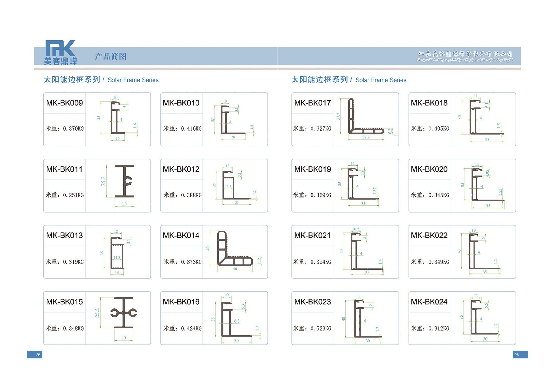Click the MK-BK016 model label
The height and width of the screenshot is (392, 555).
coord(181,302)
